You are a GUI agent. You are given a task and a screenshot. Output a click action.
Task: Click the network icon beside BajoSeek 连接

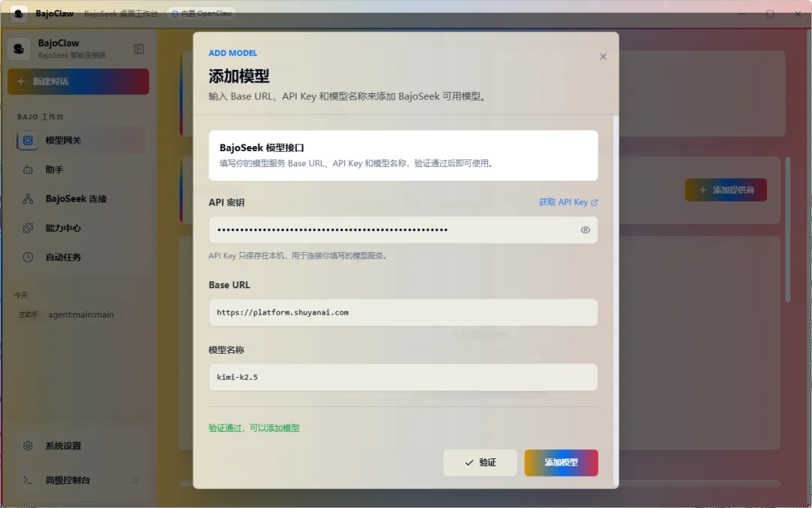coord(28,199)
